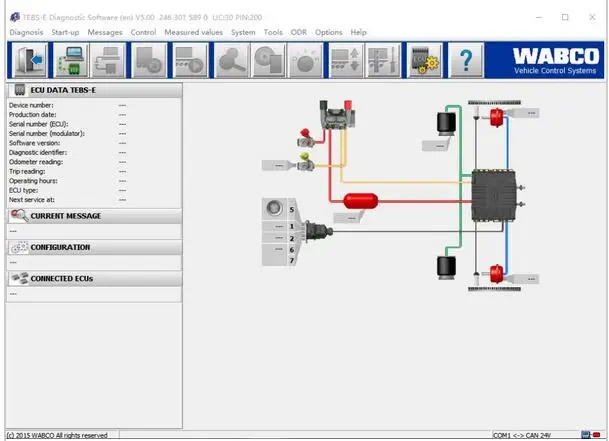Image resolution: width=609 pixels, height=441 pixels.
Task: Click connector pin 2 row
Action: (279, 238)
